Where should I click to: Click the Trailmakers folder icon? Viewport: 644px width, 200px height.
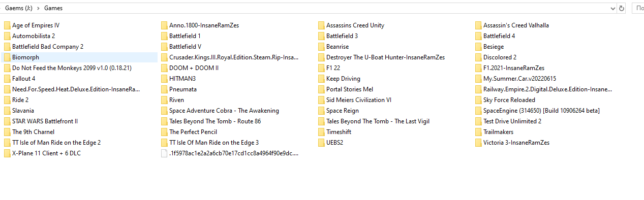478,132
